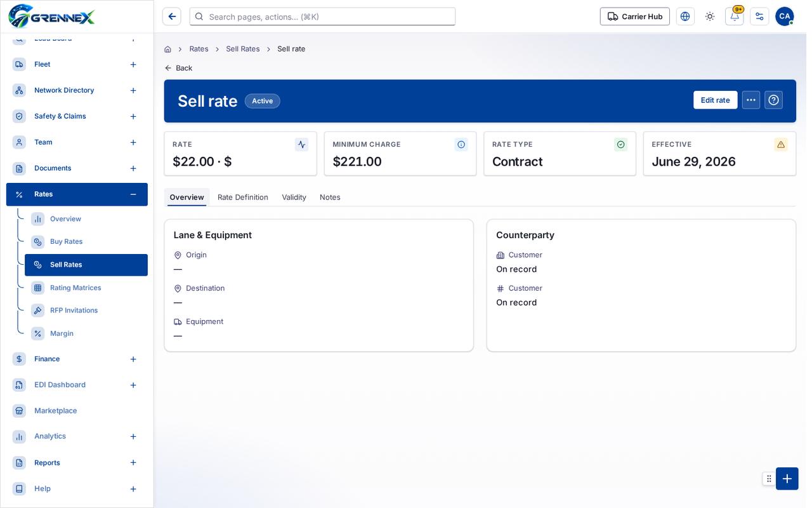The image size is (812, 508).
Task: Click the Back link
Action: coord(178,68)
